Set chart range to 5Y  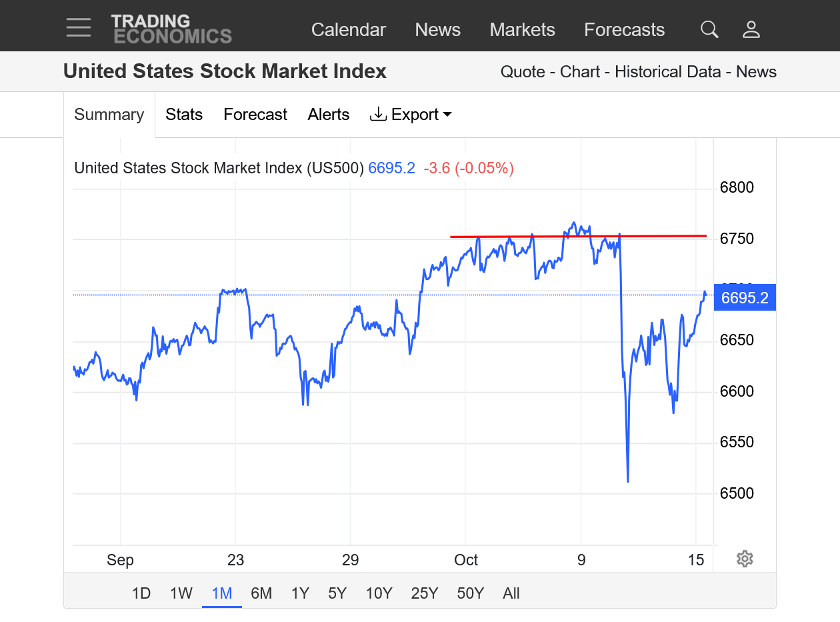pyautogui.click(x=337, y=593)
